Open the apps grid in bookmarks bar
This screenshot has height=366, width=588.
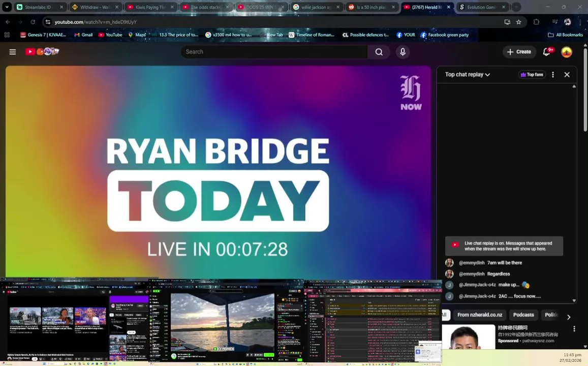coord(7,35)
